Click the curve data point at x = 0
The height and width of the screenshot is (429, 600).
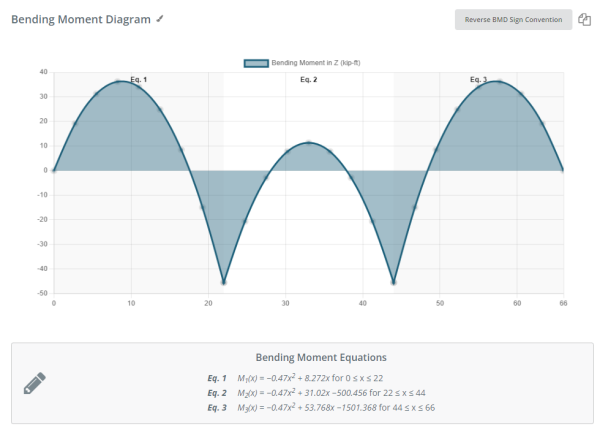54,170
